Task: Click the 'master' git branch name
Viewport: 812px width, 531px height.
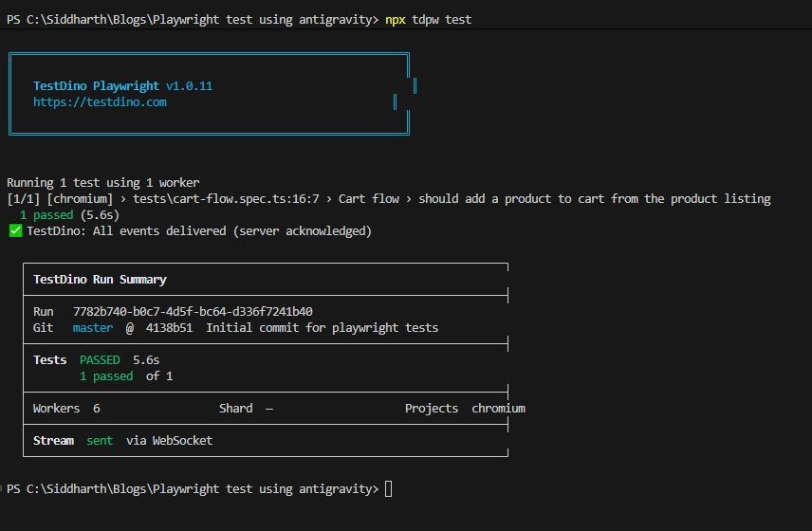Action: click(93, 328)
